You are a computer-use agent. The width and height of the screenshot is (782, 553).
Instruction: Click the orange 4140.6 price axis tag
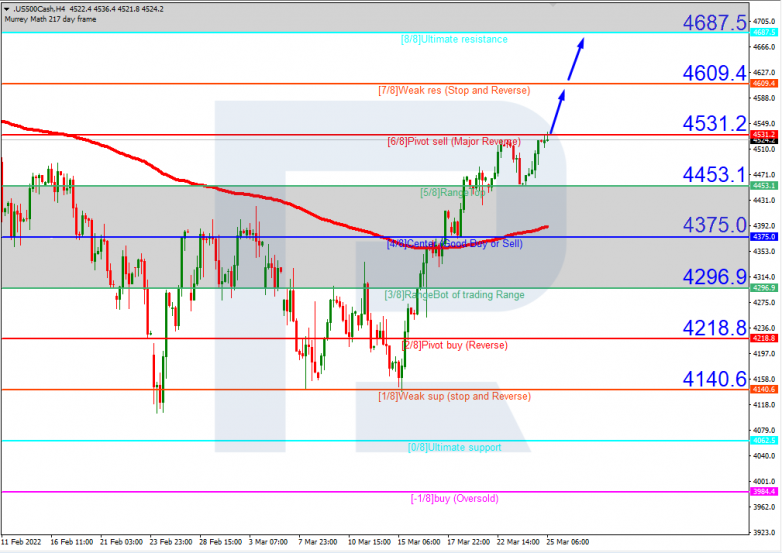coord(764,389)
